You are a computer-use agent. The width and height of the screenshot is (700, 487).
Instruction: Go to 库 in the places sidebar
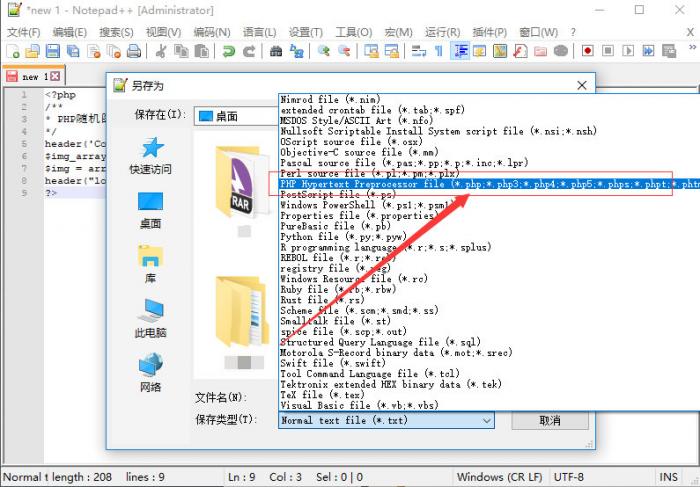(x=150, y=265)
